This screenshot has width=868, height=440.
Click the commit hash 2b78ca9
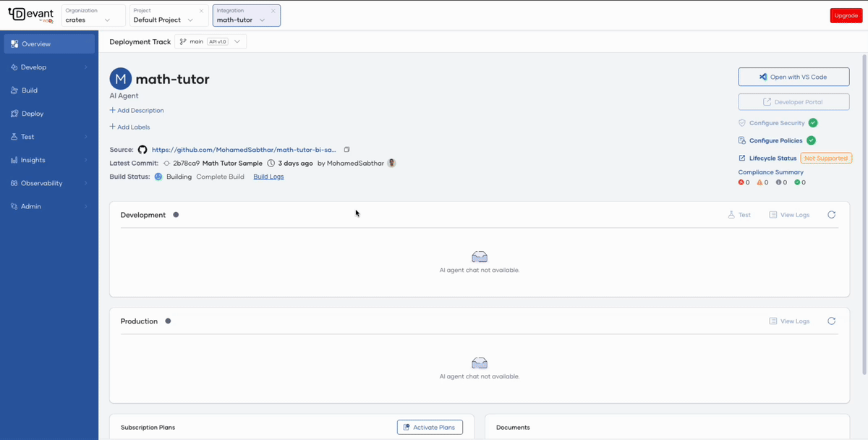tap(186, 164)
